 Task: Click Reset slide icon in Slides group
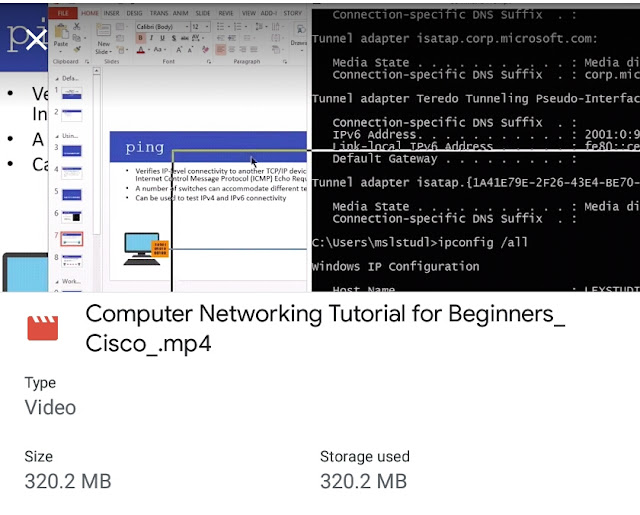(x=120, y=38)
